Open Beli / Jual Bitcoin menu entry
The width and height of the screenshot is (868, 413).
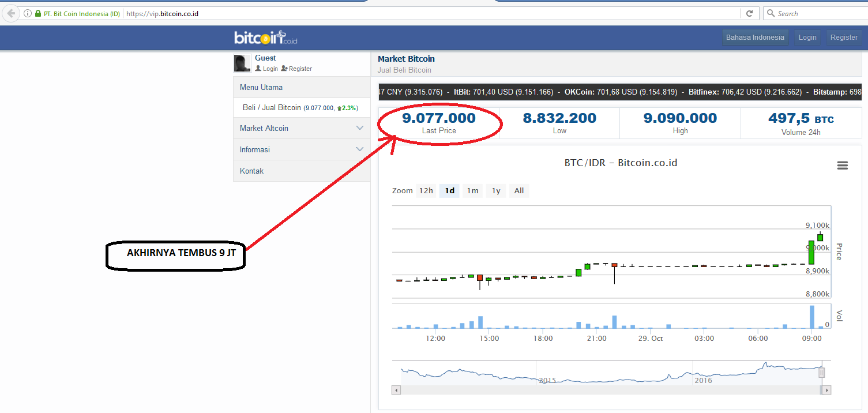point(302,108)
